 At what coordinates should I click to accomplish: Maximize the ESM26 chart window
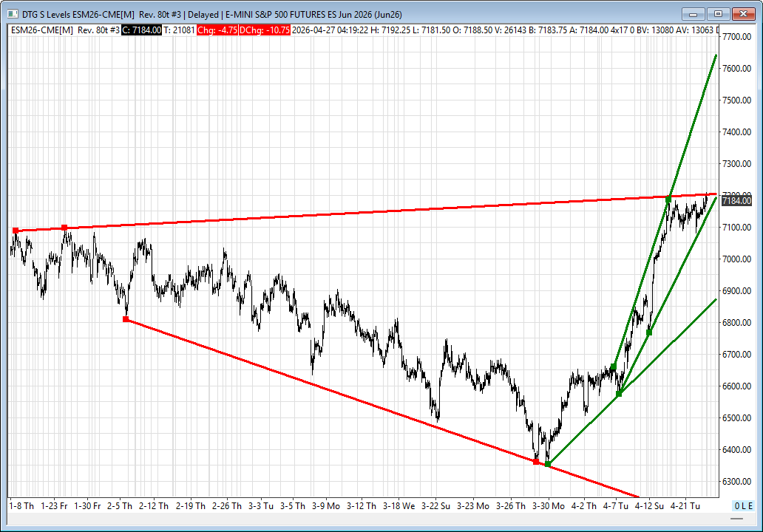[717, 13]
